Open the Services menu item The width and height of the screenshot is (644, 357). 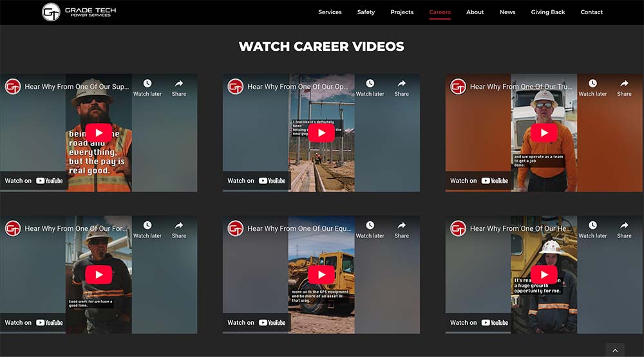coord(330,12)
